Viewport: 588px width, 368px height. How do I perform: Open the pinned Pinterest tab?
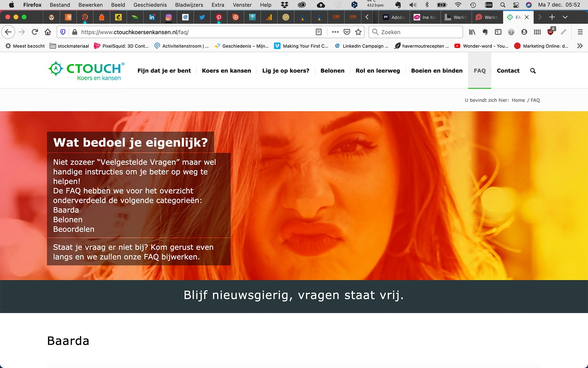pos(219,17)
